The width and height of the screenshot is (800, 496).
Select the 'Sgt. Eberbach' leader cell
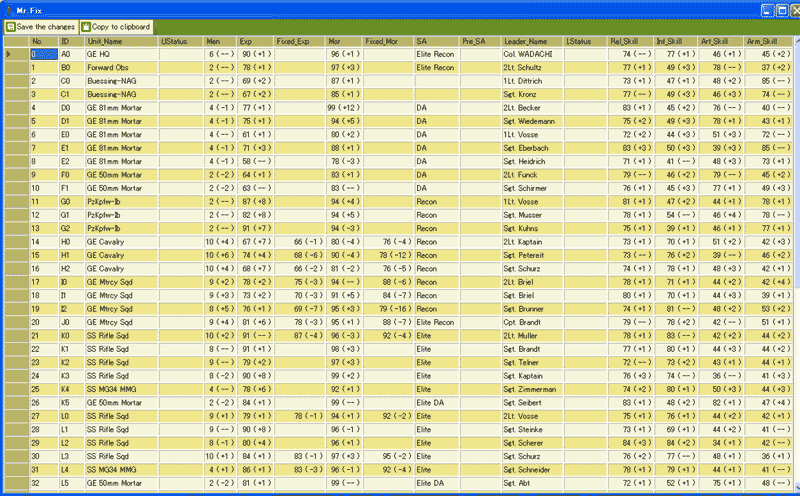(x=533, y=148)
